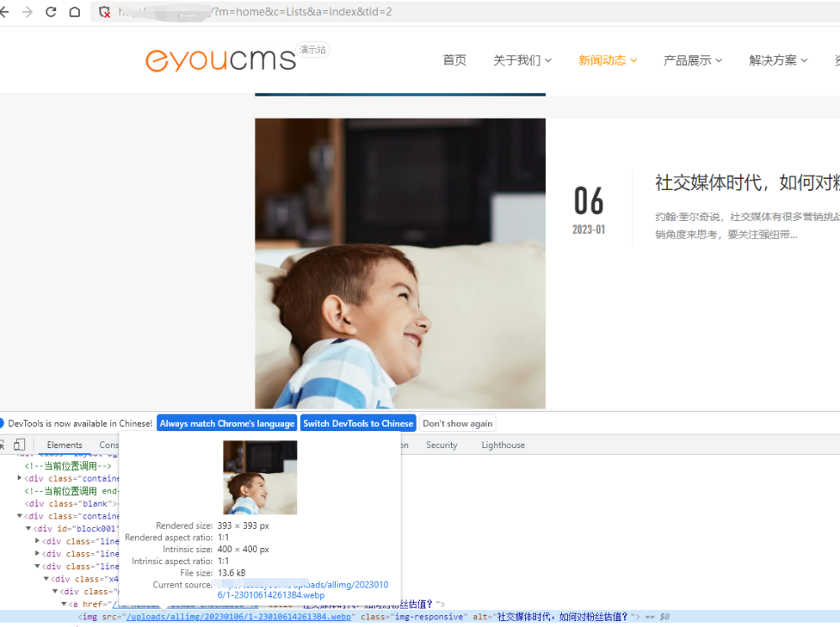Go forward using browser forward arrow
Screen dimensions: 840x627
coord(28,12)
